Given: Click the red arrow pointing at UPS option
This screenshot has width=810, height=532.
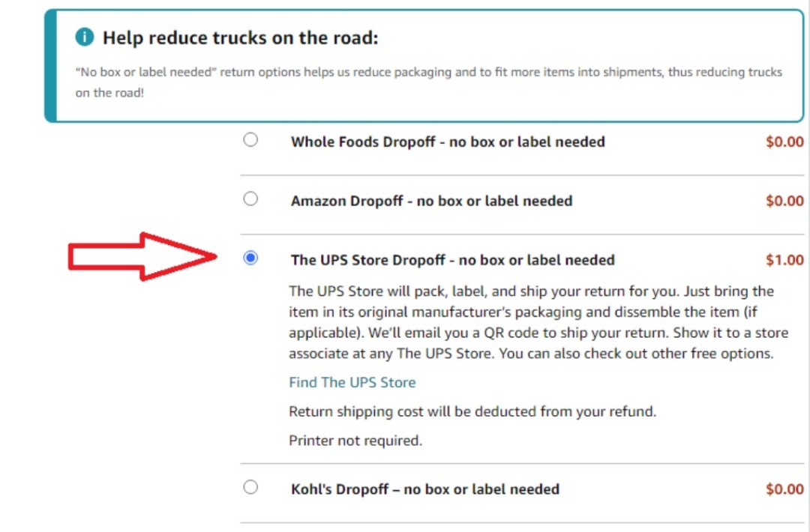Looking at the screenshot, I should click(x=142, y=257).
